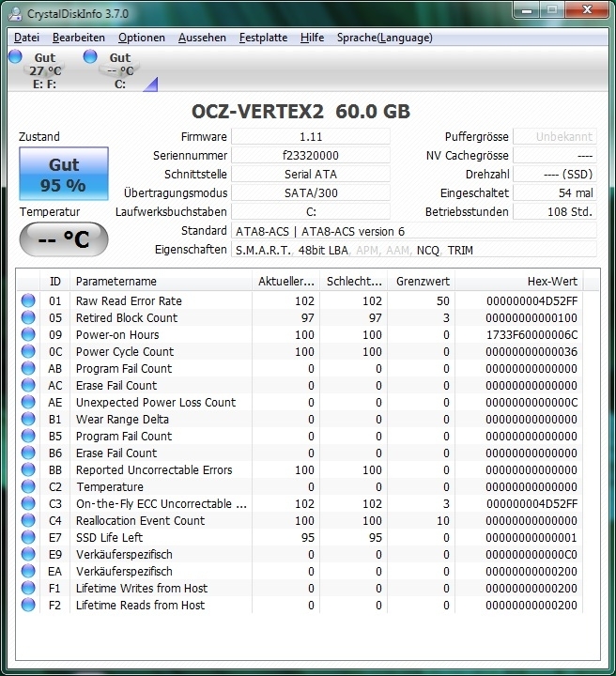Open the Optionen menu
The image size is (616, 676).
pos(141,38)
